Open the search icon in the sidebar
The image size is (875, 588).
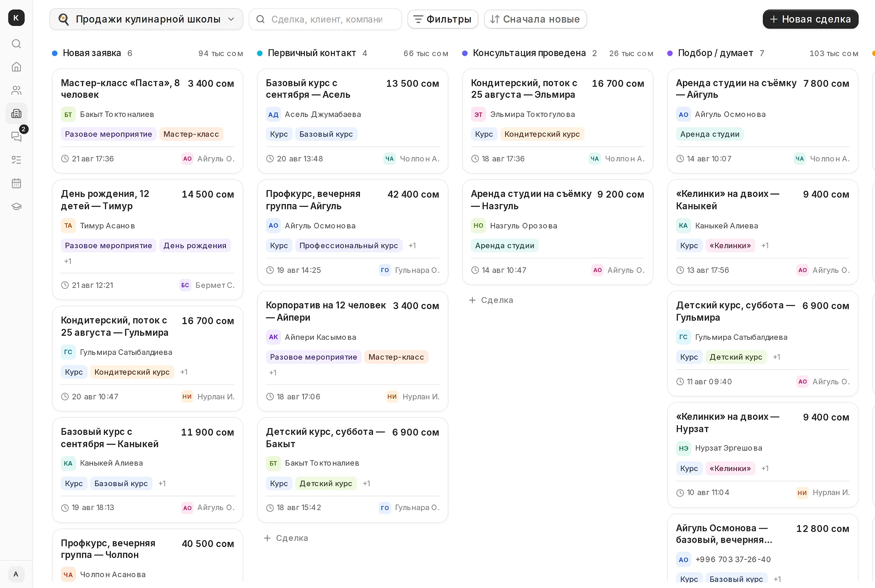tap(16, 44)
